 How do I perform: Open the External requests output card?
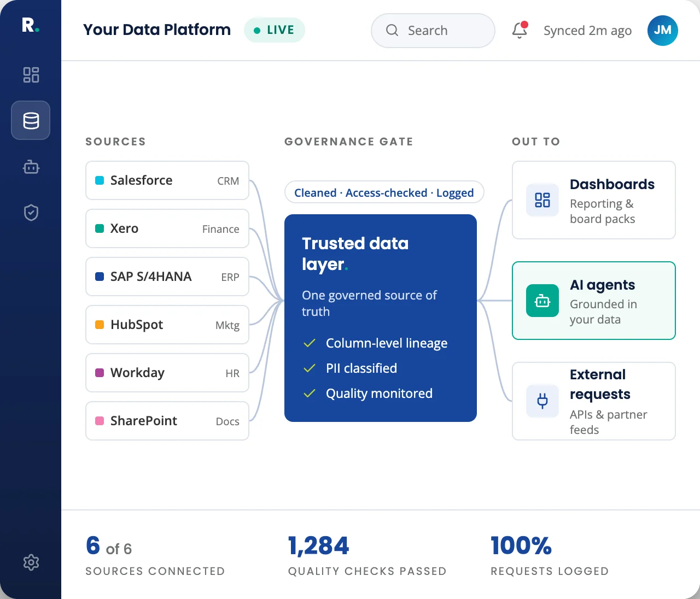[594, 401]
